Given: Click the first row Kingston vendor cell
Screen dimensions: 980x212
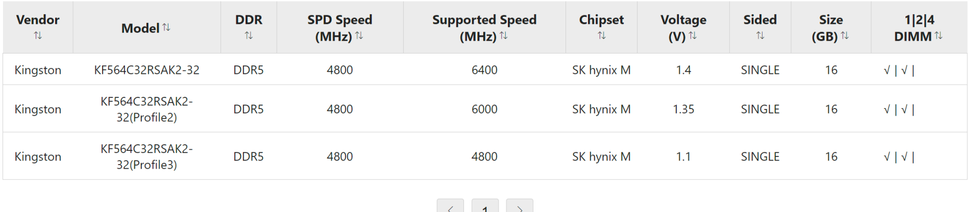Looking at the screenshot, I should pos(38,70).
